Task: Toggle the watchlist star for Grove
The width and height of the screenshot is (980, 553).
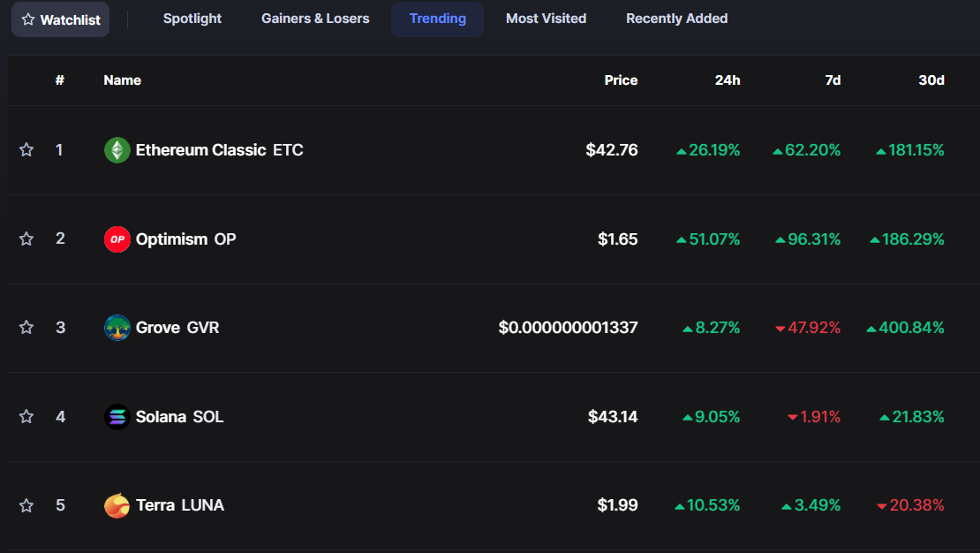Action: [26, 328]
